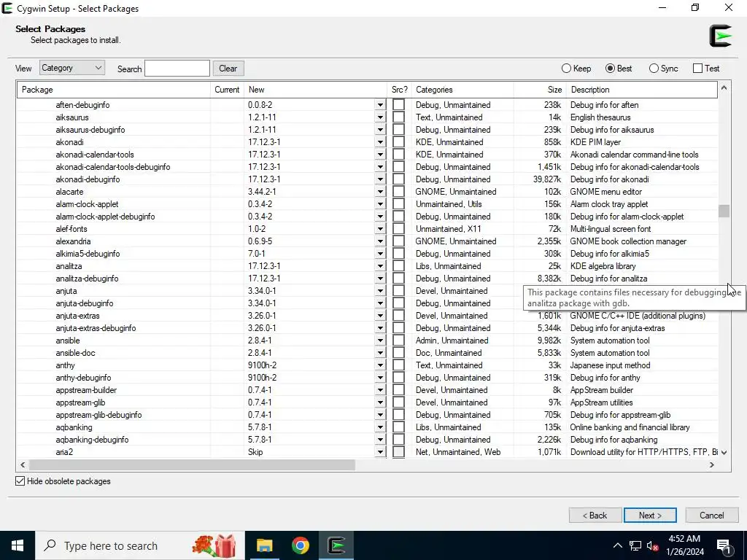This screenshot has height=560, width=747.
Task: Click the New column header
Action: [x=315, y=90]
